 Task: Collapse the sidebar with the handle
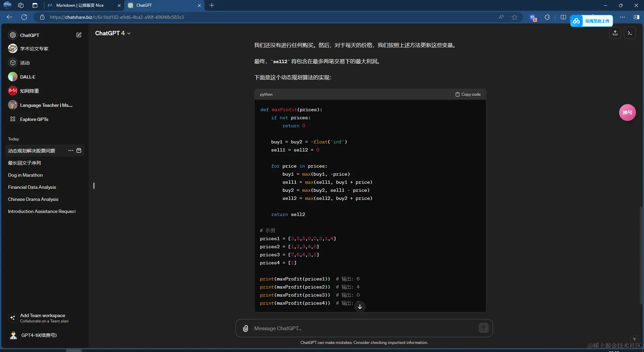(94, 185)
